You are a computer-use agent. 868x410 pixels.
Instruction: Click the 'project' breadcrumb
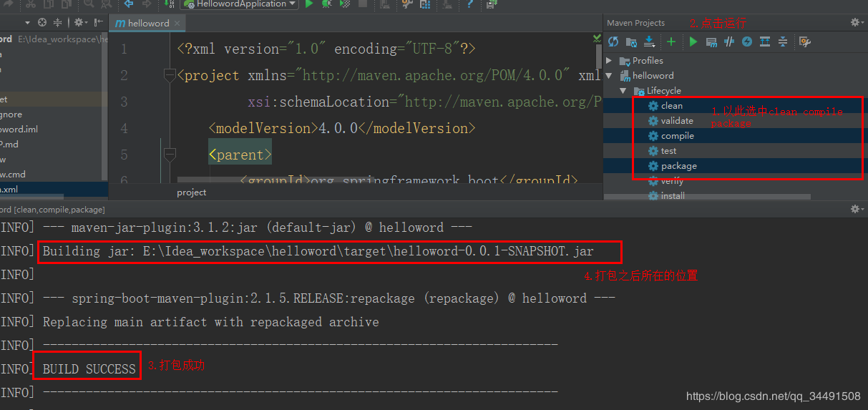192,192
